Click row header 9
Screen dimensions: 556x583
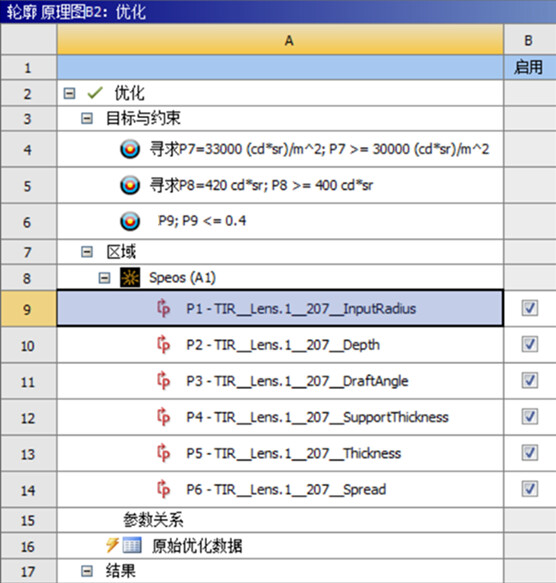coord(28,309)
